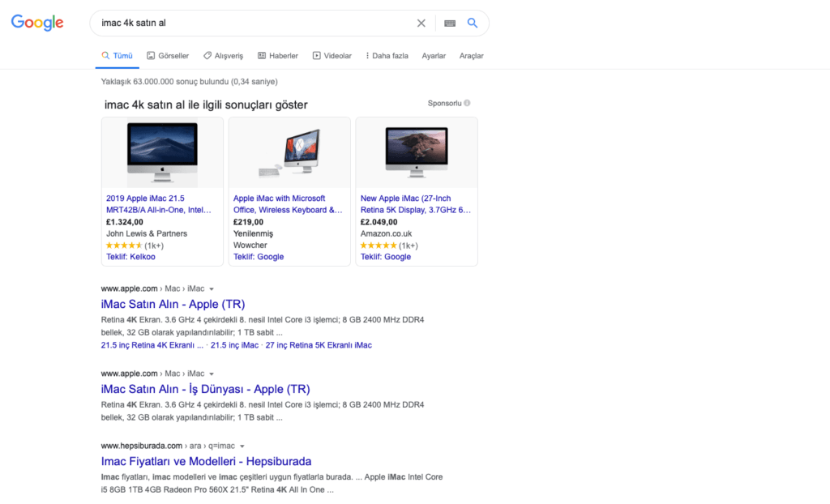Open the Alışveriş tab
This screenshot has width=830, height=504.
[223, 56]
